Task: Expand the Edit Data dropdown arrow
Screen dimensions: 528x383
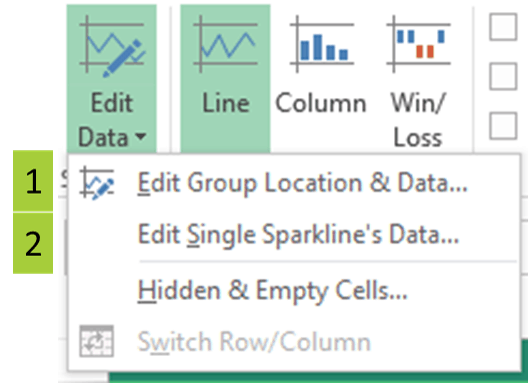Action: coord(140,136)
